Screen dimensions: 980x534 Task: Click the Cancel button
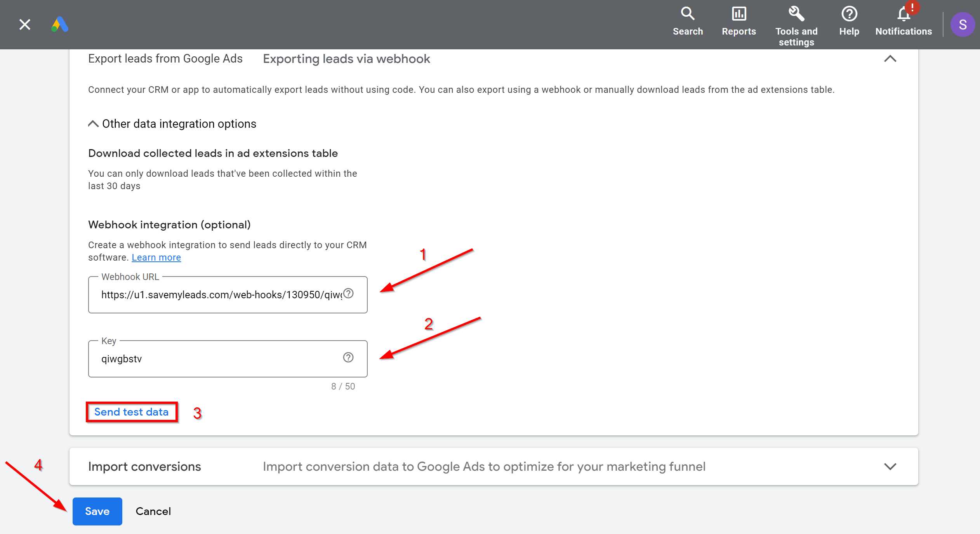click(x=153, y=511)
